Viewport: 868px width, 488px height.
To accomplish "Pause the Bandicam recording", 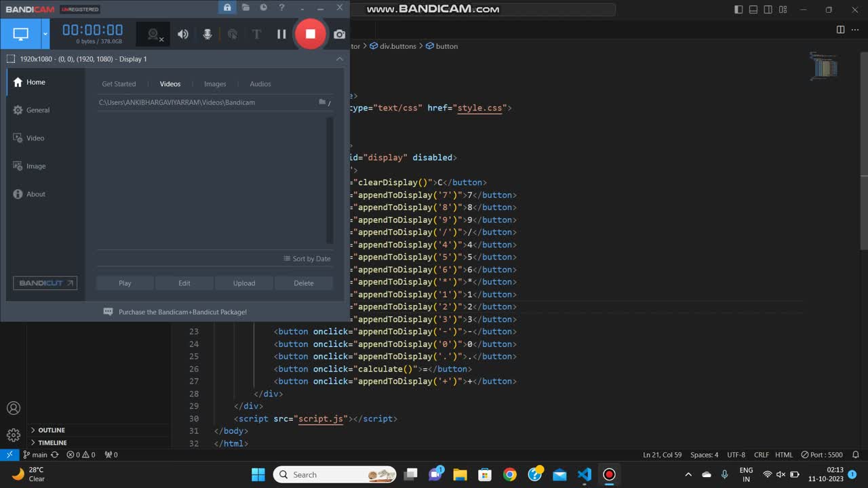I will pyautogui.click(x=281, y=34).
